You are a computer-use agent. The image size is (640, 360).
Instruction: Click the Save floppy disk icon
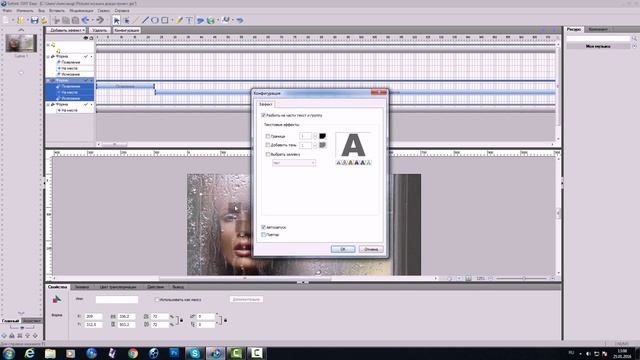coord(34,20)
